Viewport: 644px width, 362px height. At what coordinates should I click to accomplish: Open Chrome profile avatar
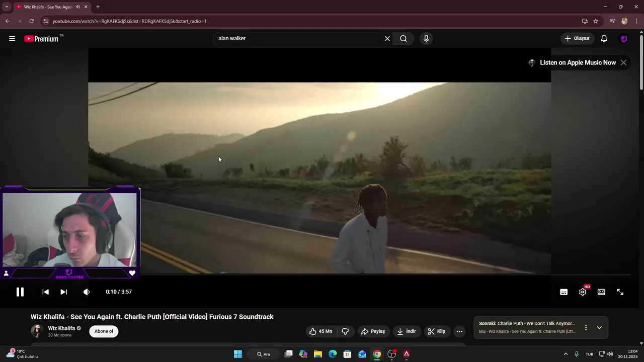[x=624, y=21]
